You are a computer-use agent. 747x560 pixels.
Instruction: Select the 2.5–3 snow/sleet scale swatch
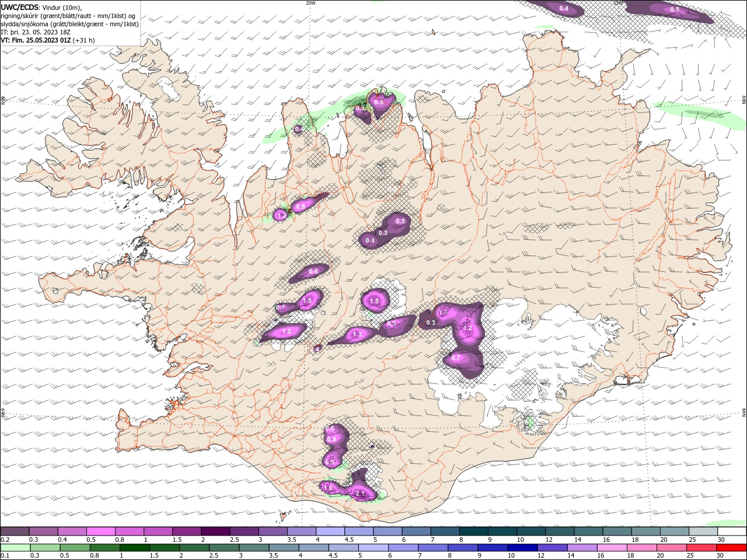tap(244, 531)
